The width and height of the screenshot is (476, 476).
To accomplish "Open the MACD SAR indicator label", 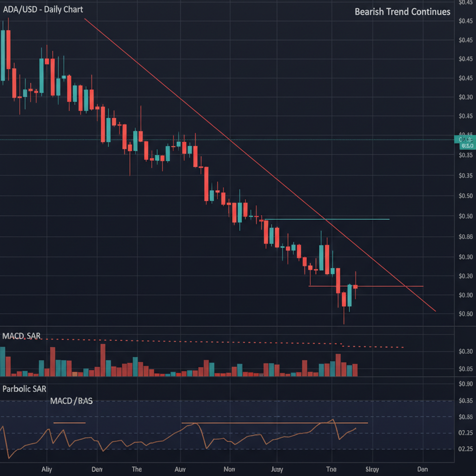I will coord(21,336).
